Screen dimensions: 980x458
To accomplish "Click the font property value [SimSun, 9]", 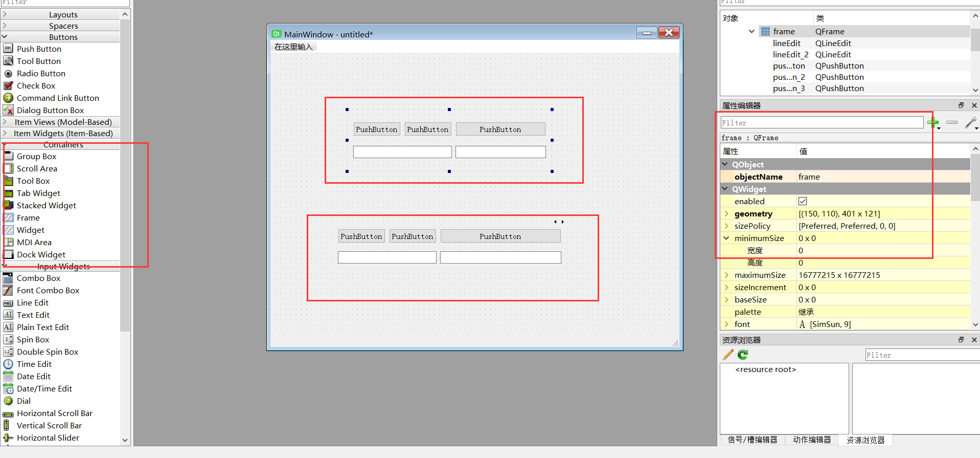I will 830,324.
